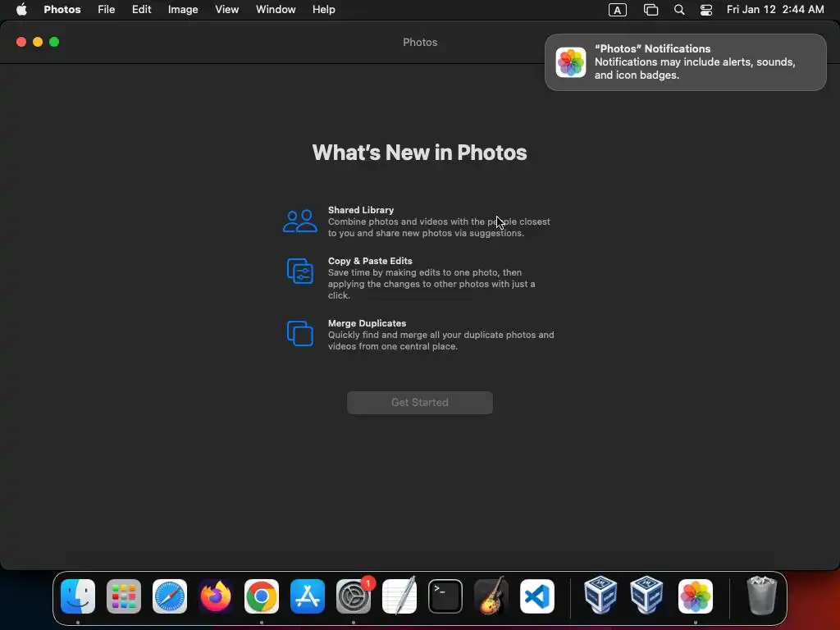
Task: Close the Photos window with red button
Action: click(x=21, y=42)
